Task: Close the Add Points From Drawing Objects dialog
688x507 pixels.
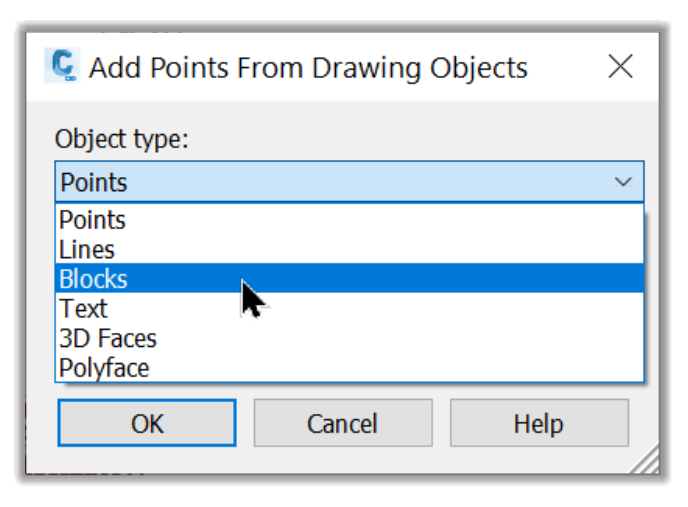Action: click(620, 67)
